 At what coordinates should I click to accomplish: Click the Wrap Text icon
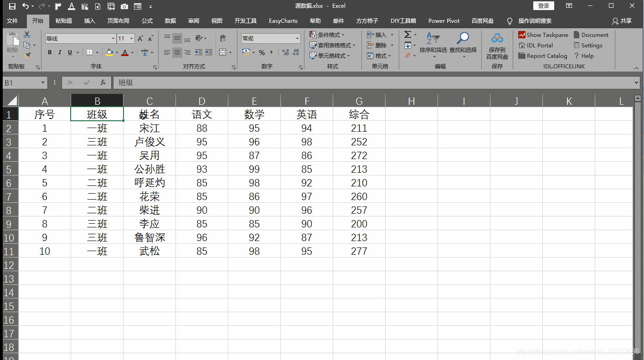[x=222, y=38]
